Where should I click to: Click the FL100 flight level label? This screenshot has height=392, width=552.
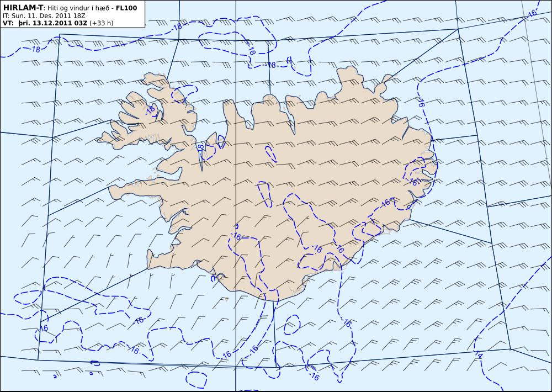click(126, 8)
